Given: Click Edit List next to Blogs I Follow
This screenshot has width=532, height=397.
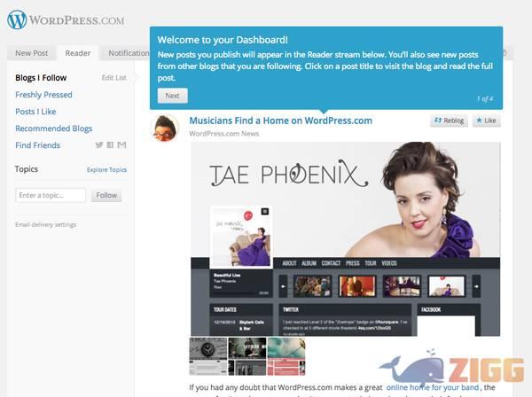Looking at the screenshot, I should 114,78.
